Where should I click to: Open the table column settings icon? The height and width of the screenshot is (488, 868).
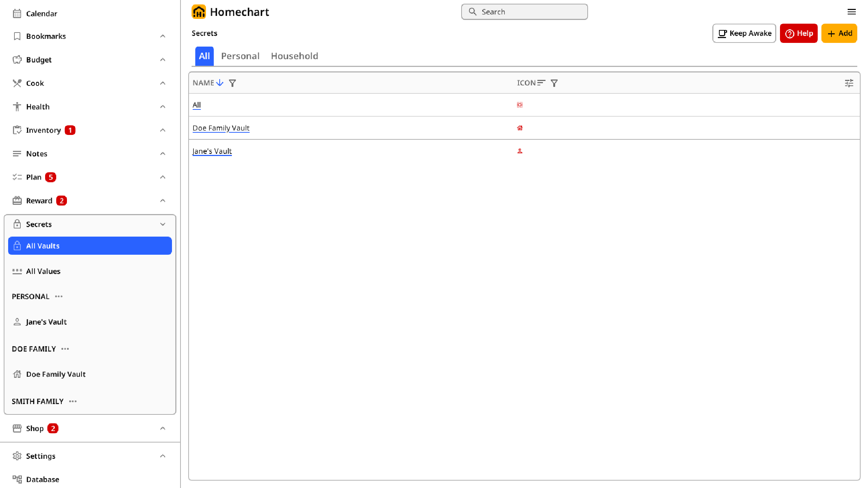coord(849,83)
